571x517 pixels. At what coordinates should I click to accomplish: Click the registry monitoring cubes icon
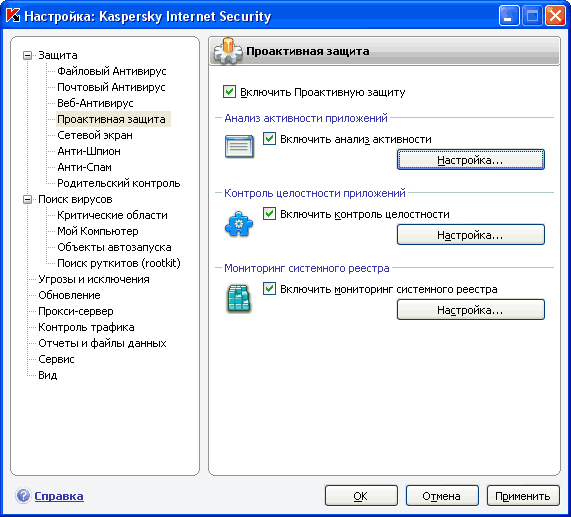[239, 298]
